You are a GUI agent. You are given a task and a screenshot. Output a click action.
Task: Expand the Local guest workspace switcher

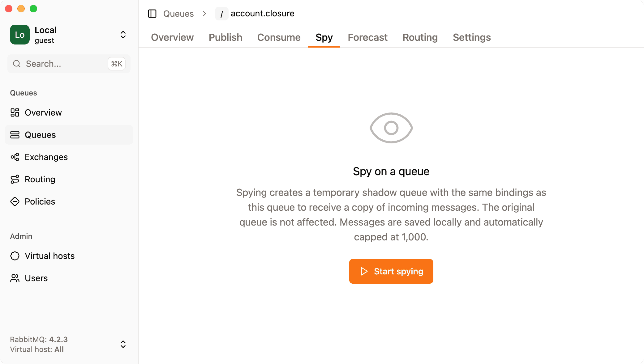123,35
